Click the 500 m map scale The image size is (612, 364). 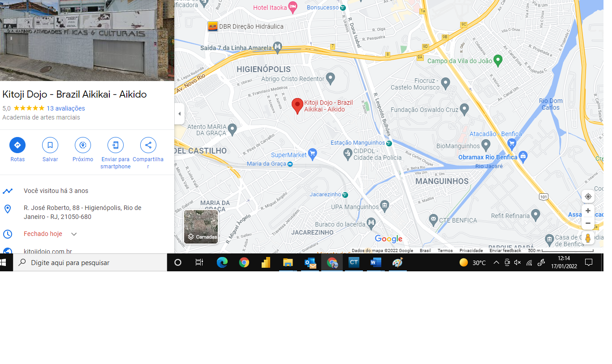560,251
